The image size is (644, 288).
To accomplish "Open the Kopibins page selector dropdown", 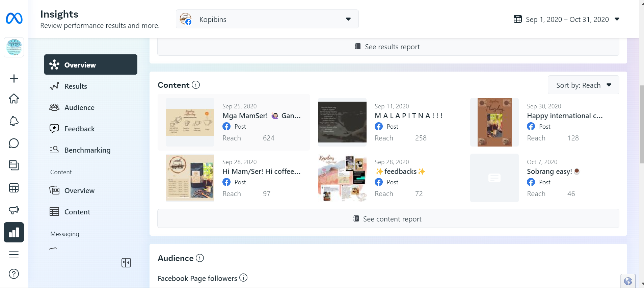I will 267,19.
